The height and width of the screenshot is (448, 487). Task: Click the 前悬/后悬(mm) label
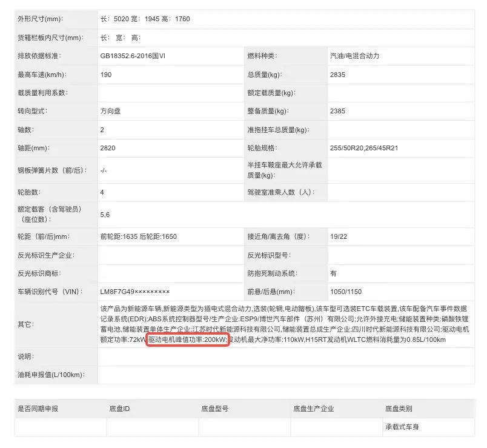(271, 292)
